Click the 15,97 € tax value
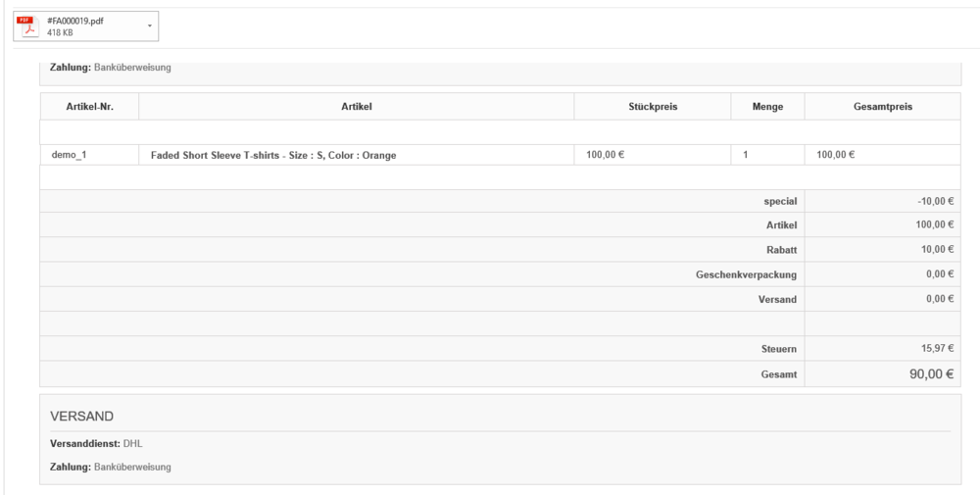The image size is (980, 495). [x=938, y=348]
